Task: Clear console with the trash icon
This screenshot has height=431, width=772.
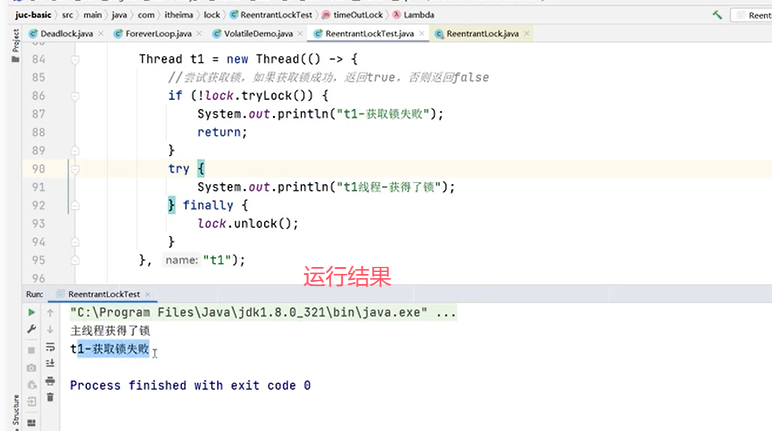Action: tap(50, 397)
